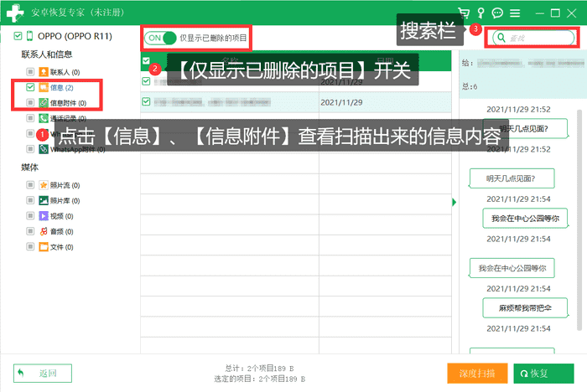This screenshot has height=392, width=587.
Task: Click the 媒体 section heading
Action: click(x=29, y=168)
